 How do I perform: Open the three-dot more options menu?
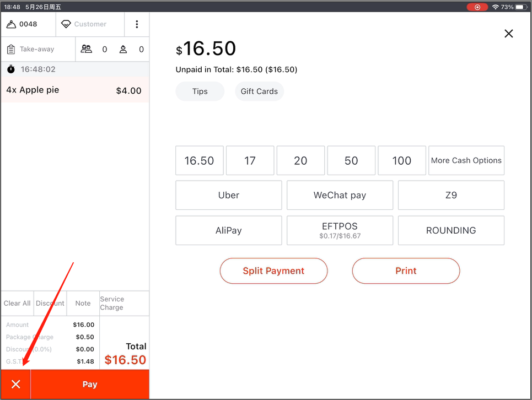click(x=137, y=24)
